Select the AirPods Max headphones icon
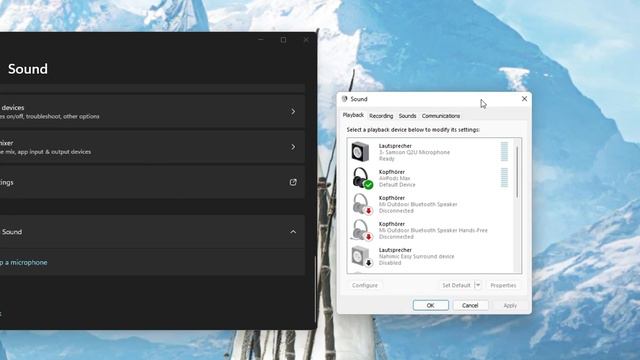Image resolution: width=640 pixels, height=360 pixels. pos(362,178)
